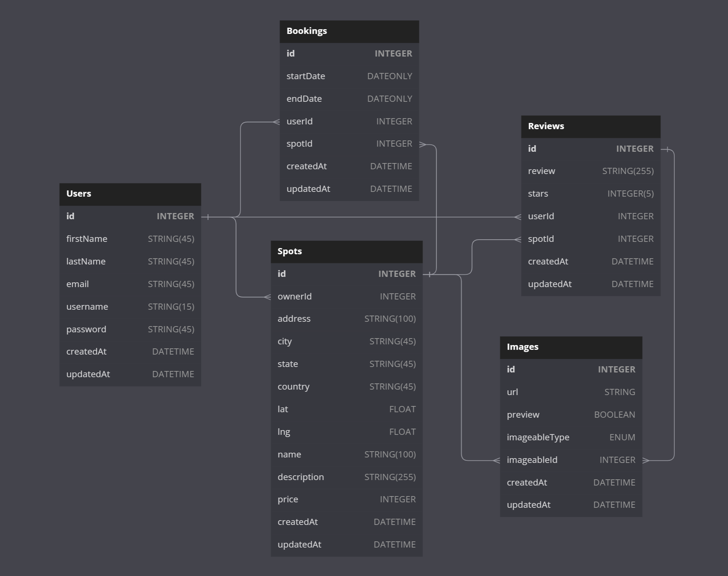Click the startDate field in Bookings
The image size is (728, 576).
pyautogui.click(x=349, y=76)
